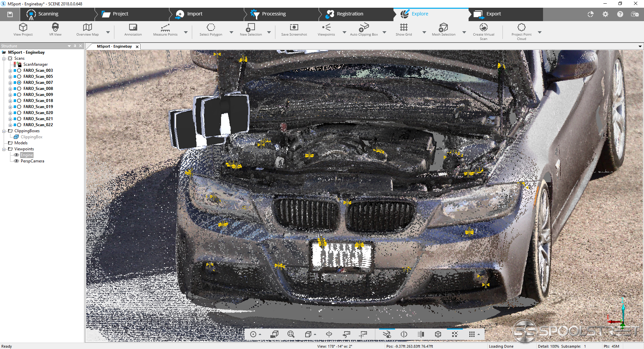The height and width of the screenshot is (349, 644).
Task: Open the grid layout dropdown in bottom toolbar
Action: point(479,335)
